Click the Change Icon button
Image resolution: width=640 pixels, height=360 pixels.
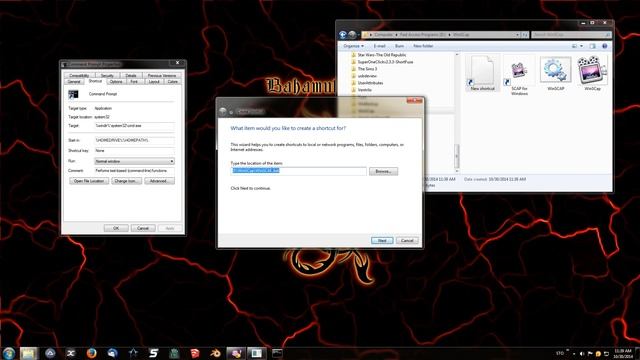[126, 181]
